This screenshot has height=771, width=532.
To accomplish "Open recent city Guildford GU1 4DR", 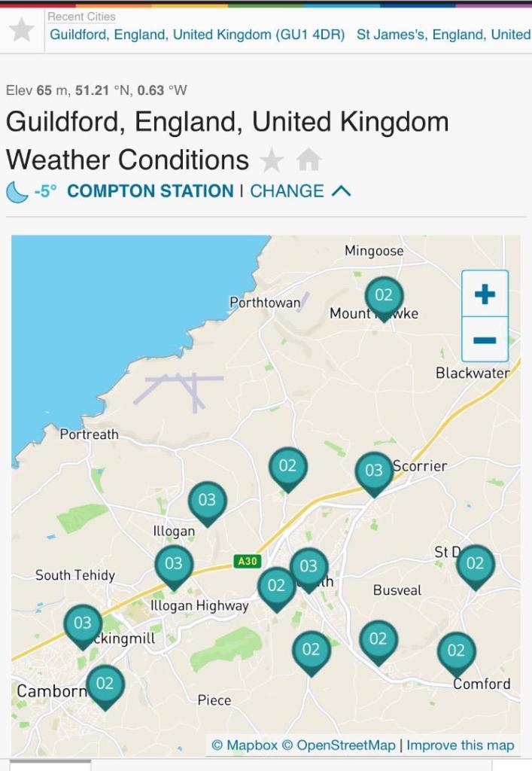I will (197, 35).
